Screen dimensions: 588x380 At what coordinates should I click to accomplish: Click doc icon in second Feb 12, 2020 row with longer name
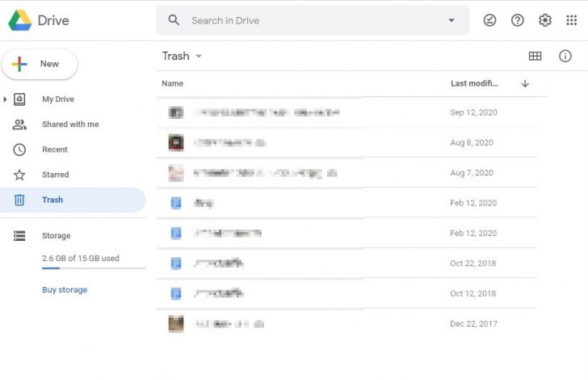tap(176, 233)
